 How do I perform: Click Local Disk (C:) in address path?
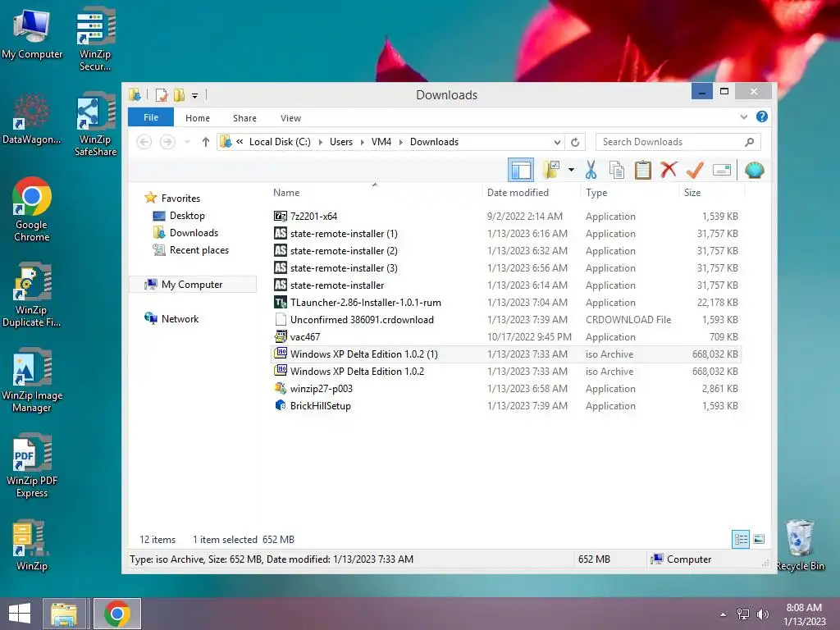click(x=280, y=142)
